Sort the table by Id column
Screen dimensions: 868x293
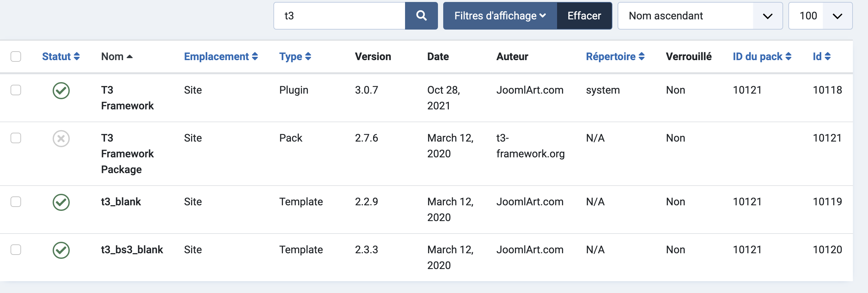pyautogui.click(x=822, y=56)
